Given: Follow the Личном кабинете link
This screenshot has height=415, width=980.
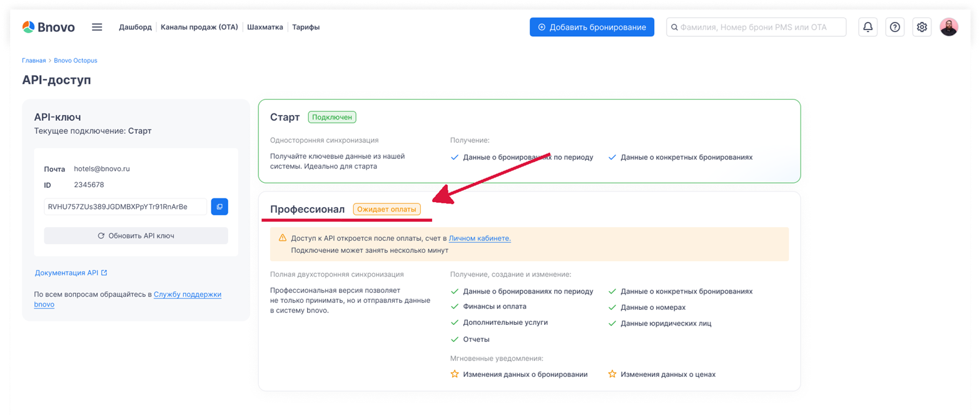Looking at the screenshot, I should point(480,238).
